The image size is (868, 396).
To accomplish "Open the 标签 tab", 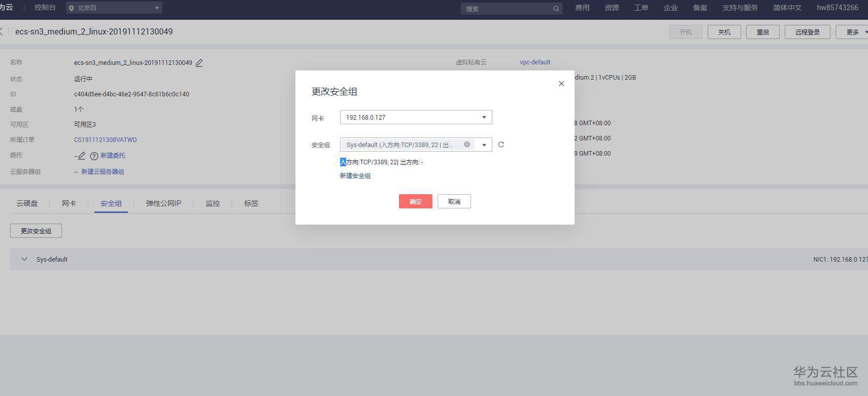I will [x=251, y=203].
